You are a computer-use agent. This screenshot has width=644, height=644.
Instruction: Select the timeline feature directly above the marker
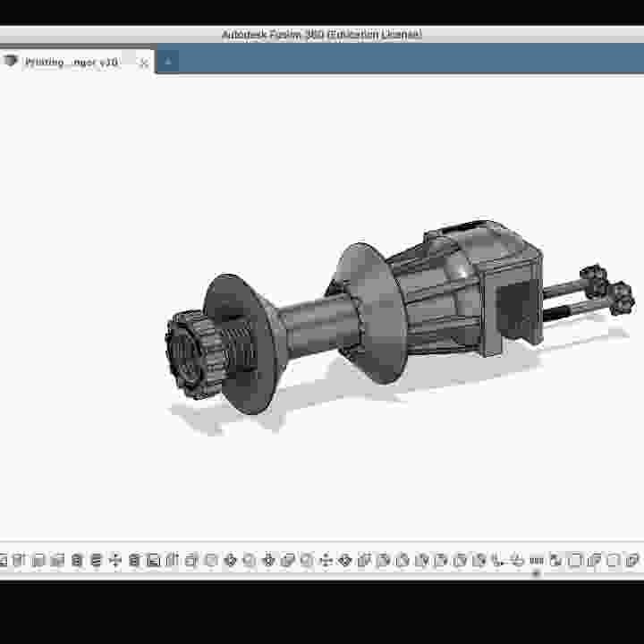(x=537, y=560)
